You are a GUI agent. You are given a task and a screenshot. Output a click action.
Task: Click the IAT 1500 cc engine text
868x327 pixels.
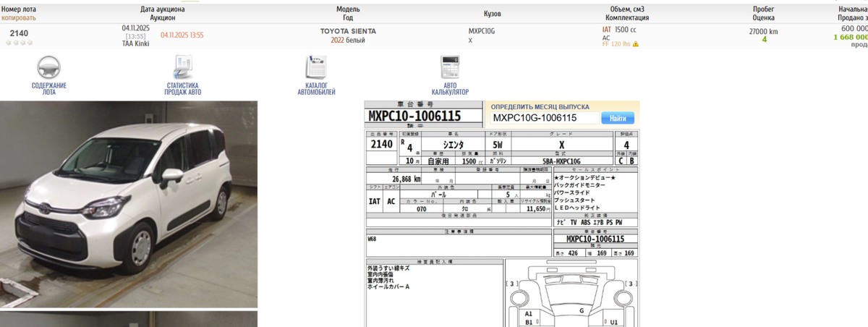(619, 30)
